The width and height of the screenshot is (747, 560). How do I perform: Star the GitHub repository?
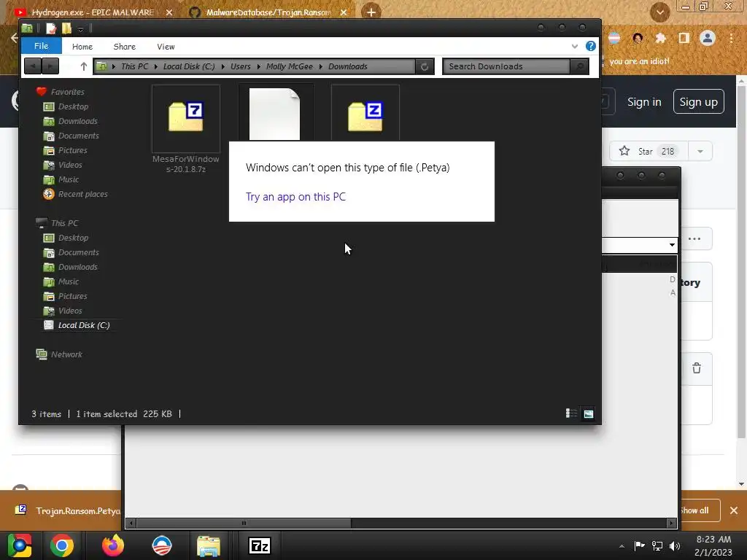(649, 152)
